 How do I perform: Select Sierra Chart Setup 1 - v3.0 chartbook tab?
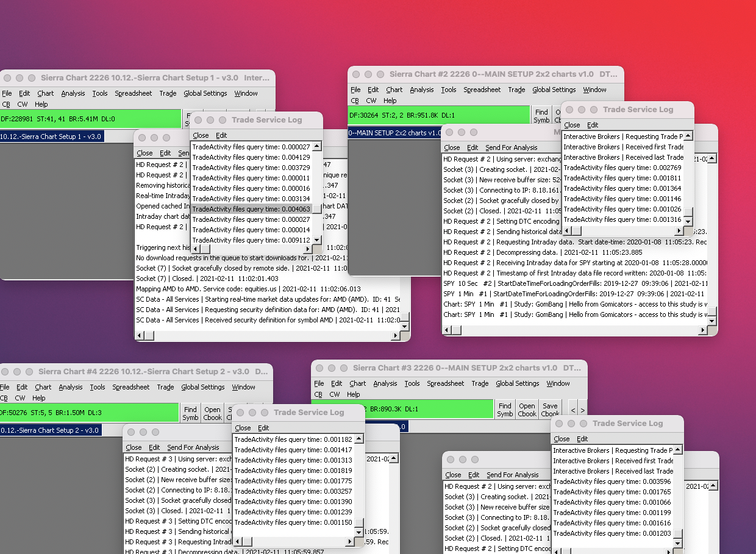52,136
